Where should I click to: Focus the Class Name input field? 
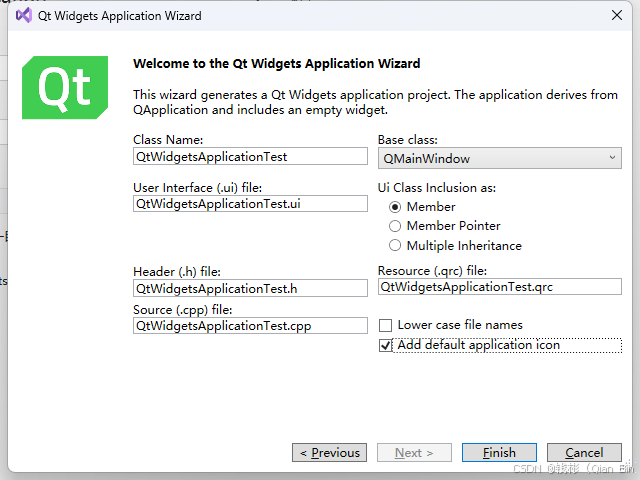coord(250,156)
